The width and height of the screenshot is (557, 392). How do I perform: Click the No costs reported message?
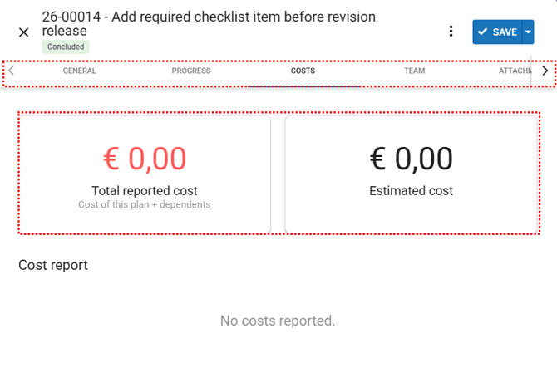coord(278,321)
